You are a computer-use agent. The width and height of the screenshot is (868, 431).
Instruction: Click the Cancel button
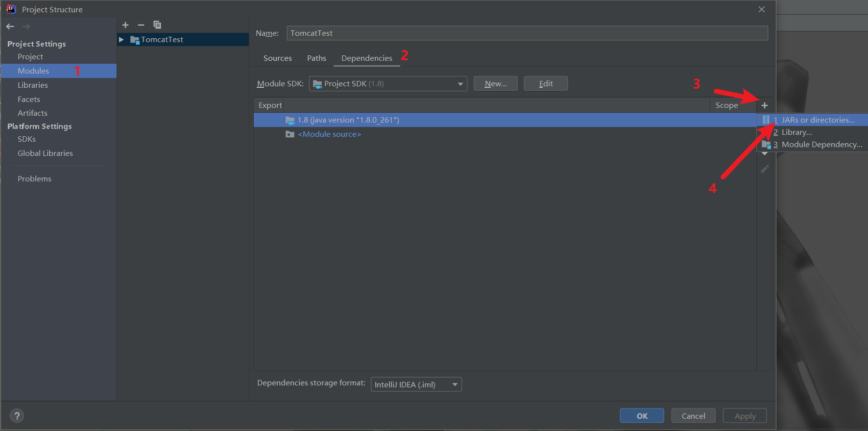click(x=694, y=416)
